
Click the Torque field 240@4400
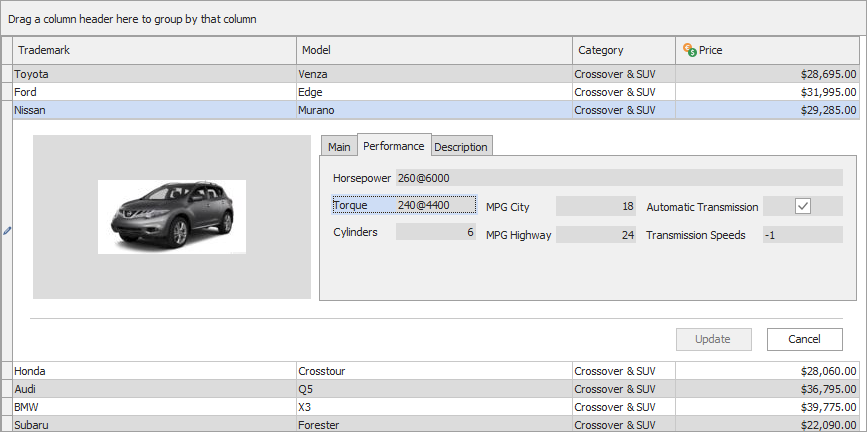click(x=436, y=205)
